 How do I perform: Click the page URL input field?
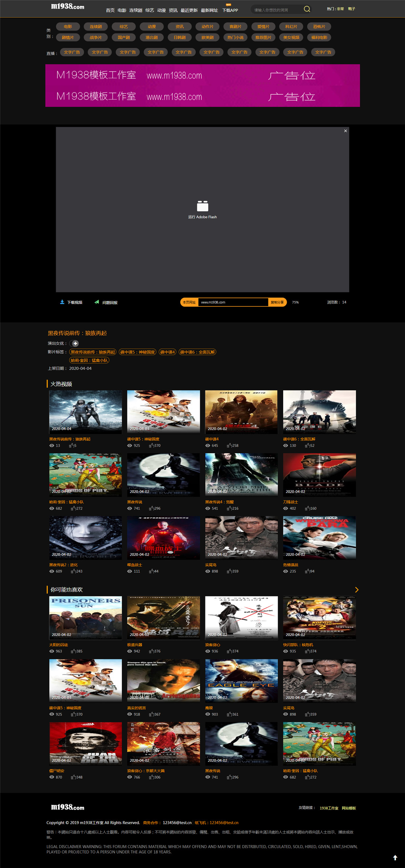tap(233, 302)
